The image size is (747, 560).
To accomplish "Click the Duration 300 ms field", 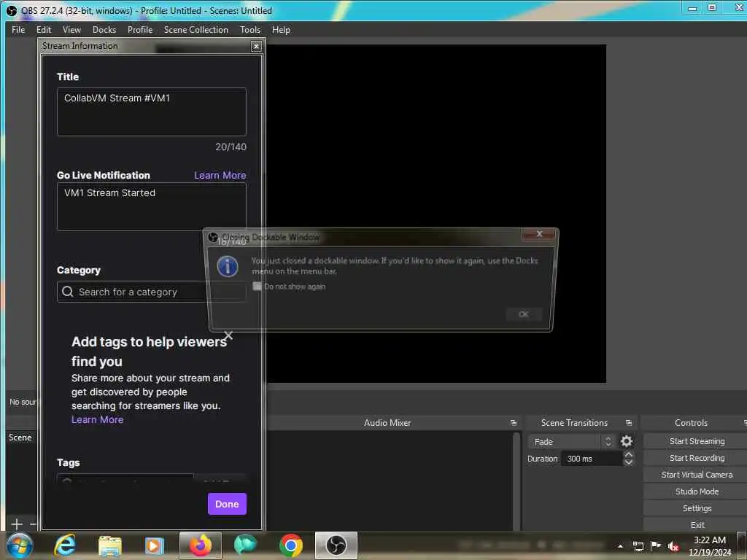I will [592, 459].
